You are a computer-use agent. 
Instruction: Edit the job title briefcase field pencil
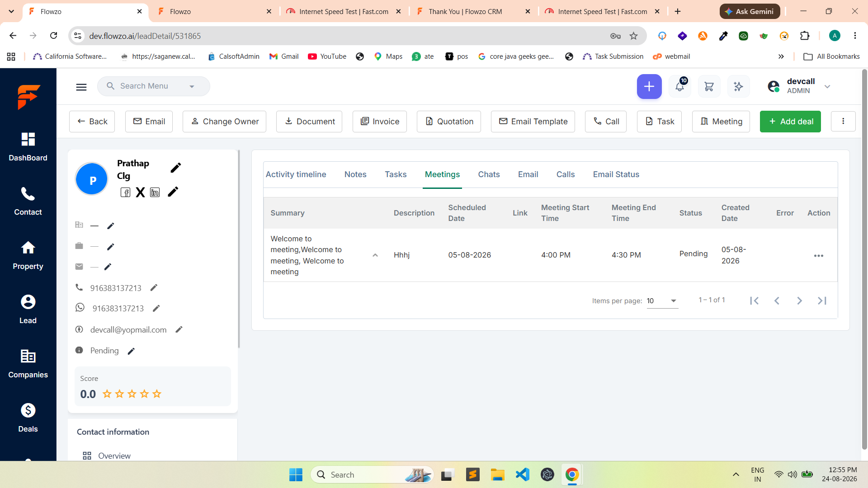[111, 246]
